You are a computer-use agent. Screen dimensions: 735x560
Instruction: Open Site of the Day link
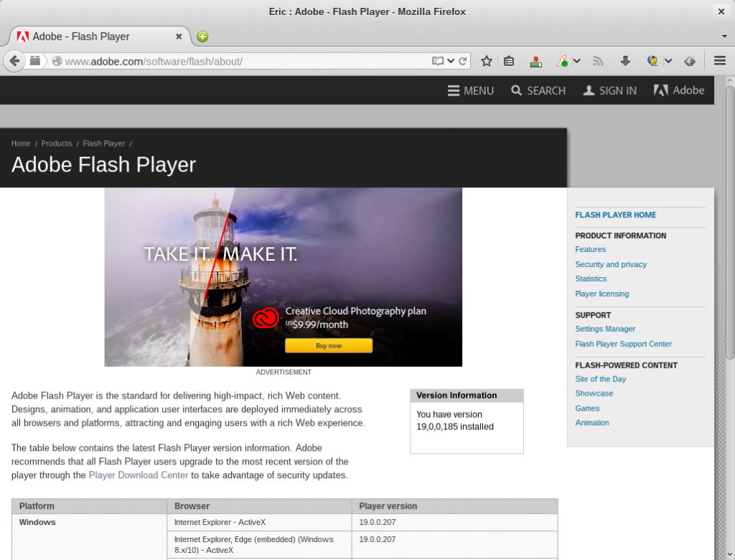pos(601,379)
